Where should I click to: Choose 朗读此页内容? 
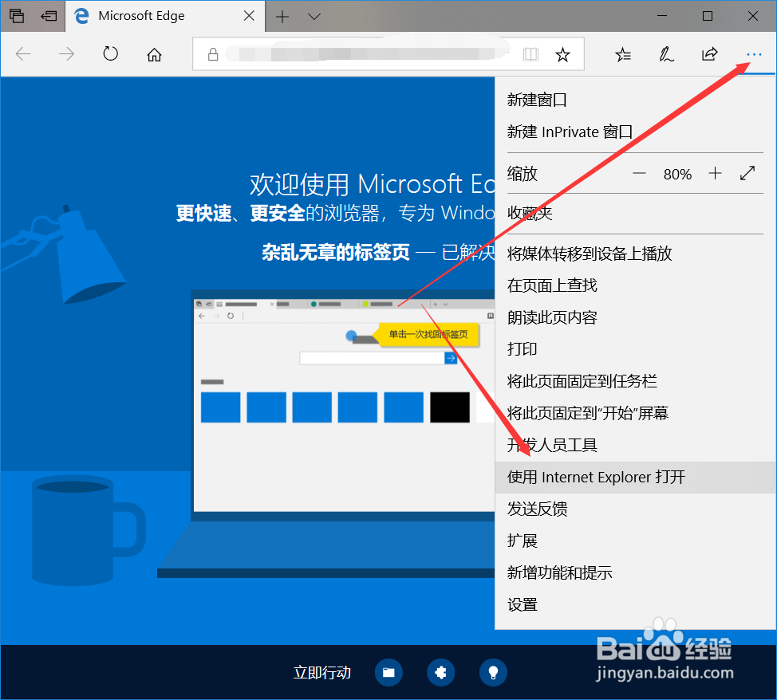pyautogui.click(x=635, y=317)
